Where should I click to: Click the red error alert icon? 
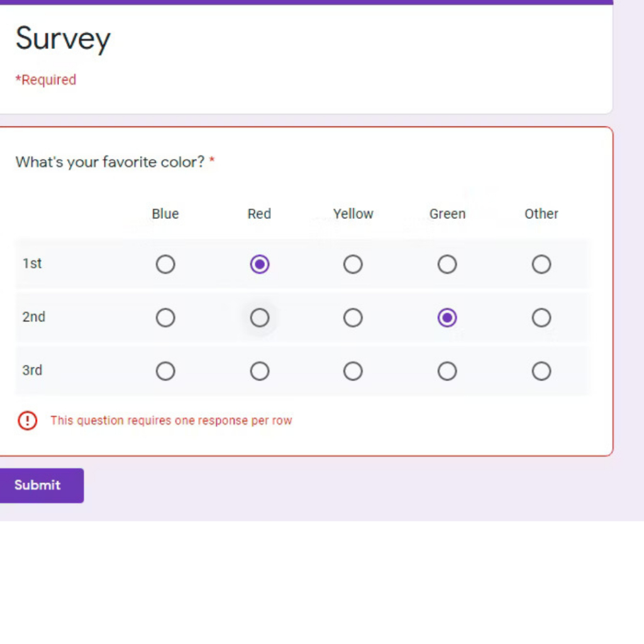point(27,421)
